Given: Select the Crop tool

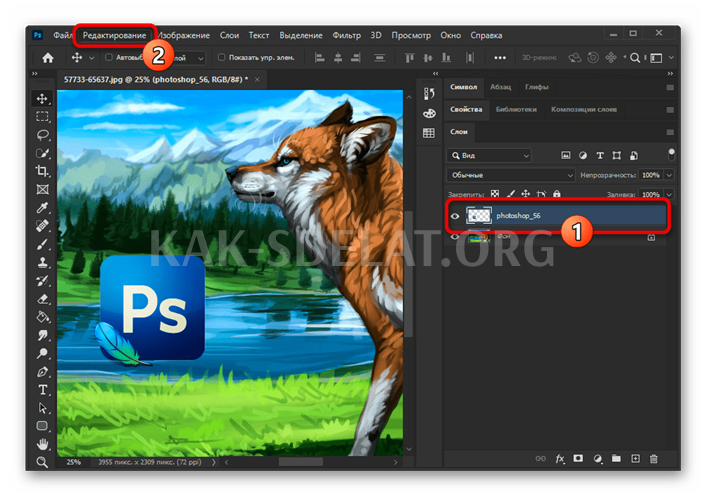Looking at the screenshot, I should [42, 171].
